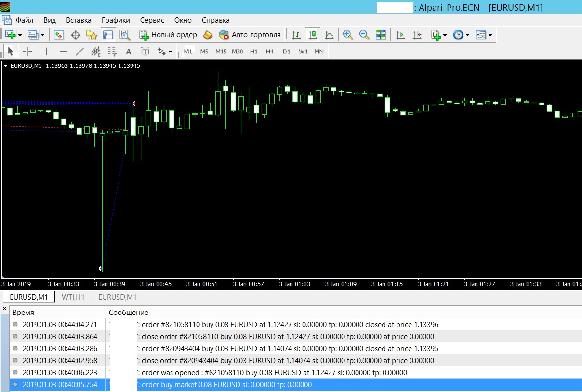This screenshot has width=582, height=392.
Task: Open the Arrows objects dropdown arrow
Action: [x=170, y=52]
